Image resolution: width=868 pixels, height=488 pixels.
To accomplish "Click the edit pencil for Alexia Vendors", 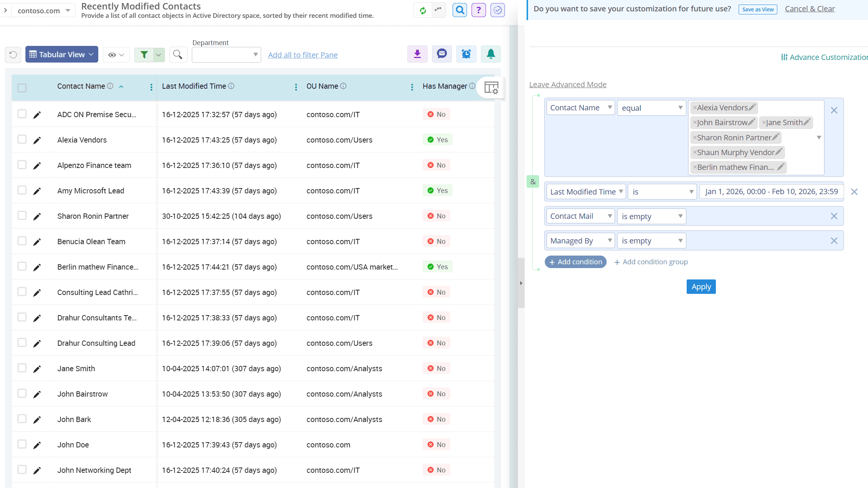I will (x=37, y=140).
